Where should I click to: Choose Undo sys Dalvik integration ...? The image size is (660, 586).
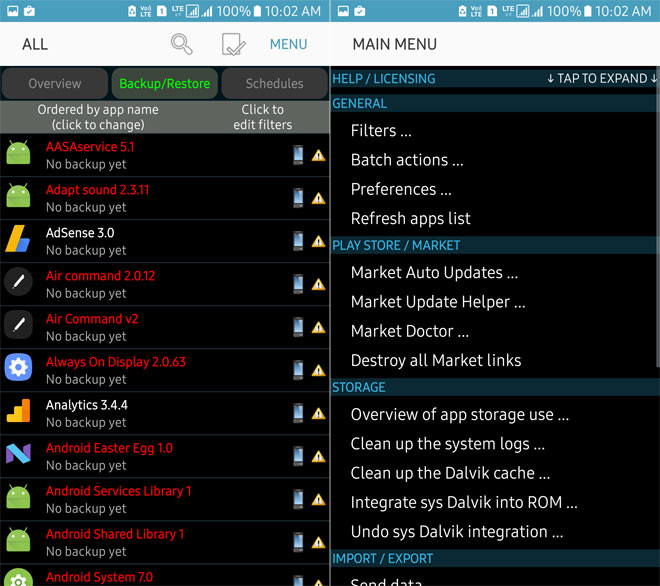point(494,532)
